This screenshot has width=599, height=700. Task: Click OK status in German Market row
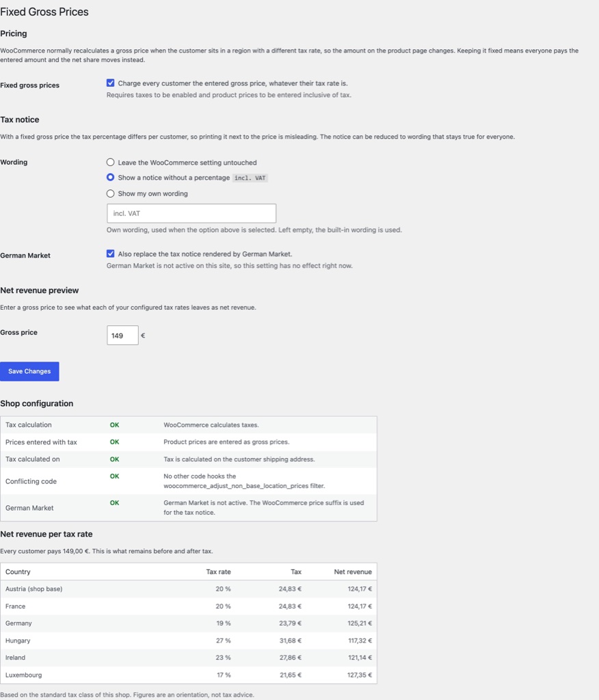[x=114, y=502]
